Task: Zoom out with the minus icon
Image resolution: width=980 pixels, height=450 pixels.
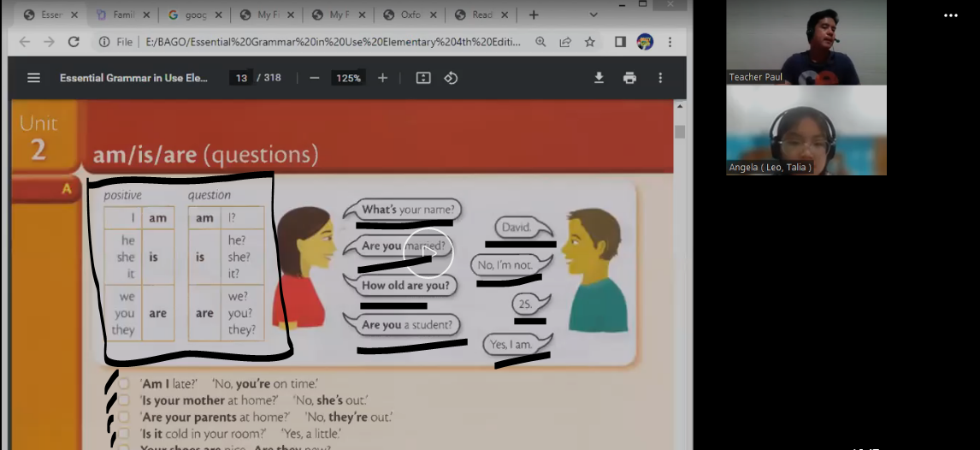Action: tap(315, 78)
